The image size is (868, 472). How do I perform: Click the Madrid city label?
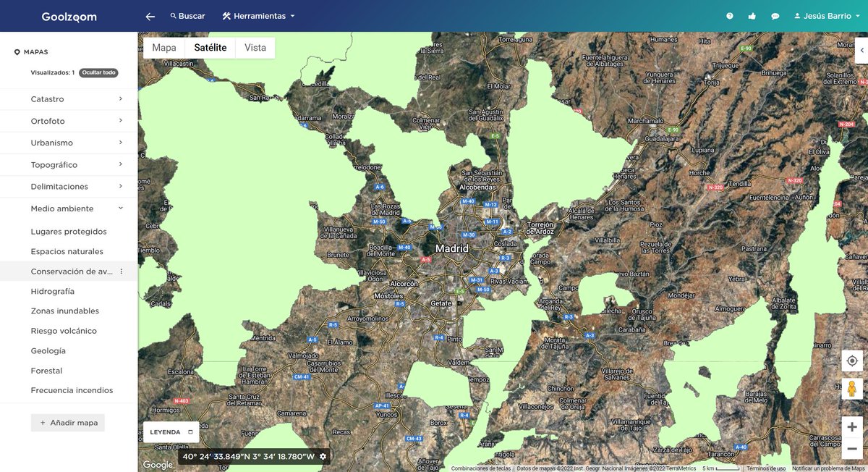coord(451,248)
